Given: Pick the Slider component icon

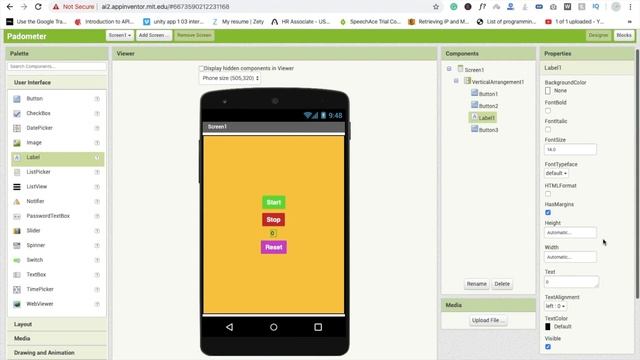Looking at the screenshot, I should [17, 231].
